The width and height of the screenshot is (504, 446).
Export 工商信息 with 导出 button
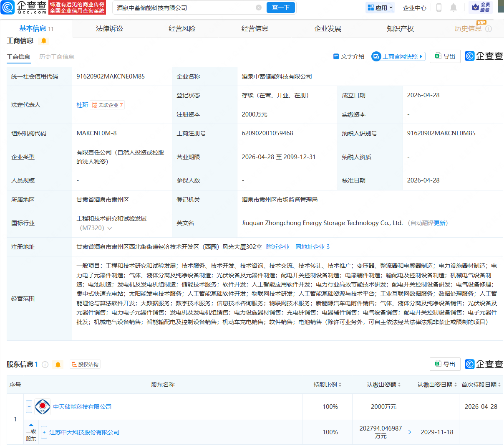[x=445, y=56]
